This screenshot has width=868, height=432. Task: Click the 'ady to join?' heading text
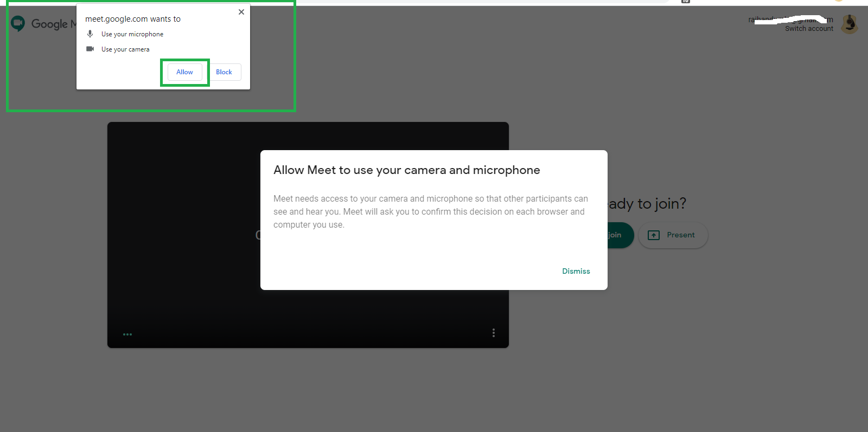(x=647, y=204)
